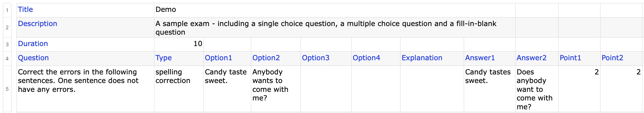
Task: Click the row 5 header number
Action: (x=7, y=89)
